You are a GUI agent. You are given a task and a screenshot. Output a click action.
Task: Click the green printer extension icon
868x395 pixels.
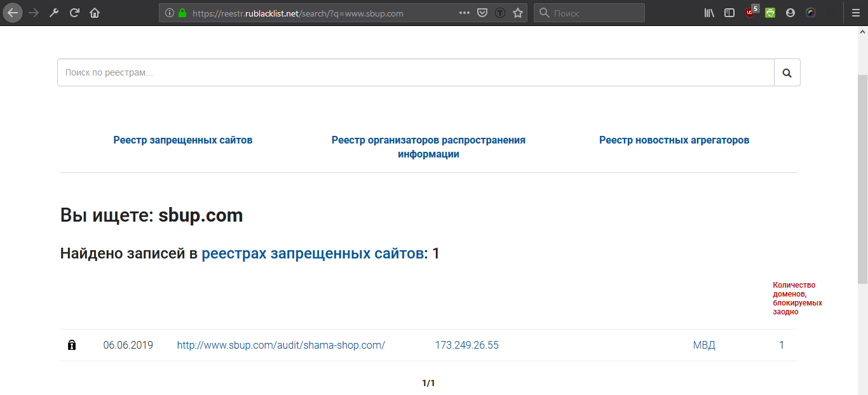click(770, 13)
